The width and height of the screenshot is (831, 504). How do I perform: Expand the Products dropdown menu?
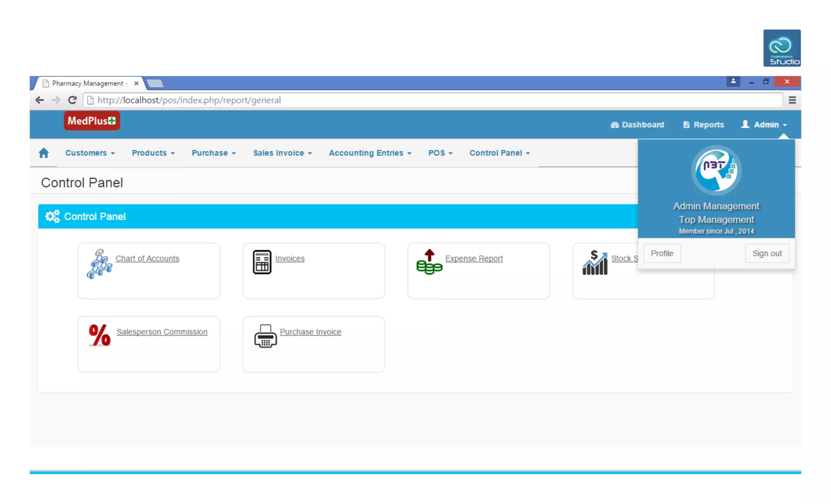tap(153, 153)
